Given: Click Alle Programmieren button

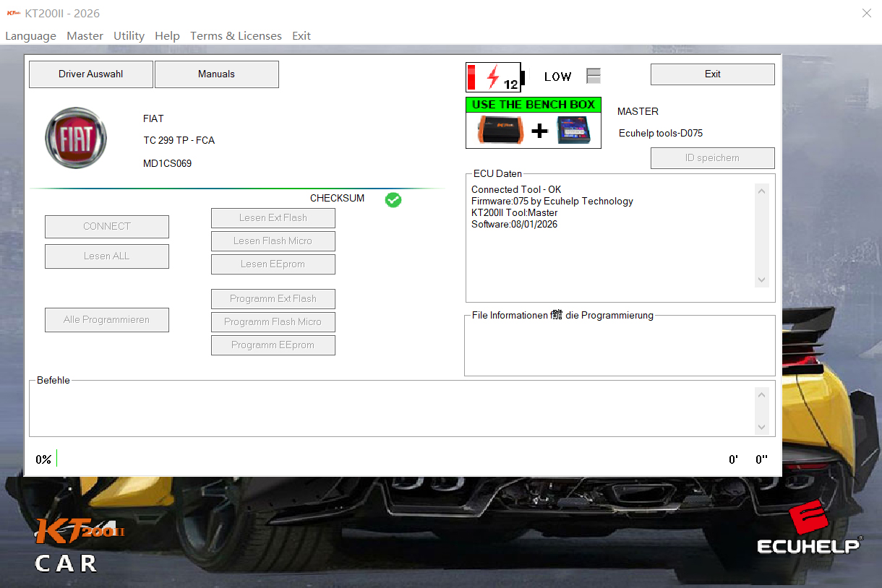Looking at the screenshot, I should click(x=107, y=320).
